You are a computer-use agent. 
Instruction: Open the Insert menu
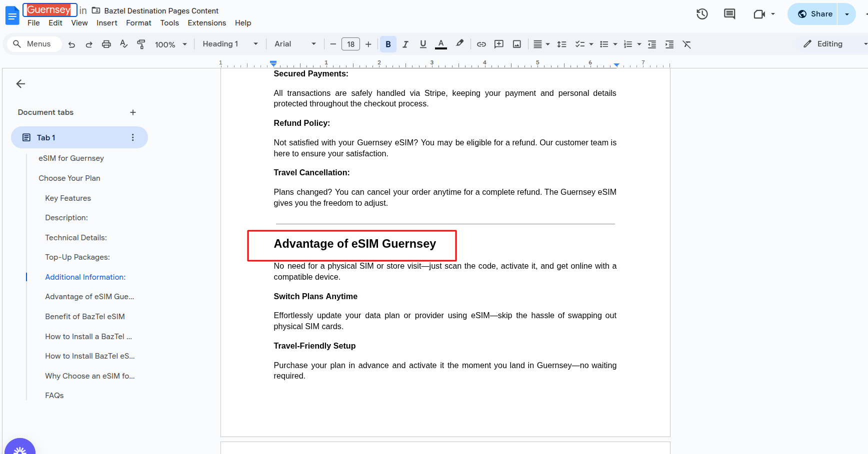[106, 23]
